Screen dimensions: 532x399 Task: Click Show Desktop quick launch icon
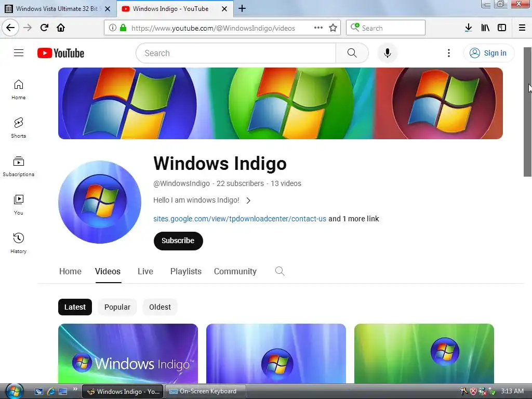[63, 392]
